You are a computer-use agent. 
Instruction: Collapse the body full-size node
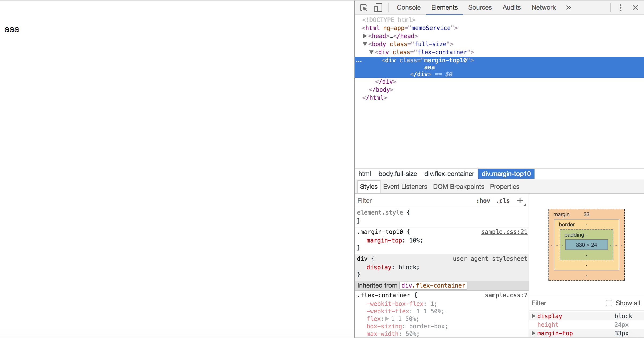[x=365, y=44]
